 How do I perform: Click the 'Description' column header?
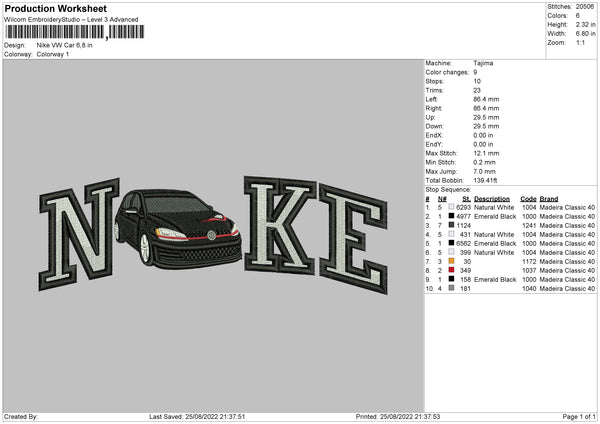(492, 199)
